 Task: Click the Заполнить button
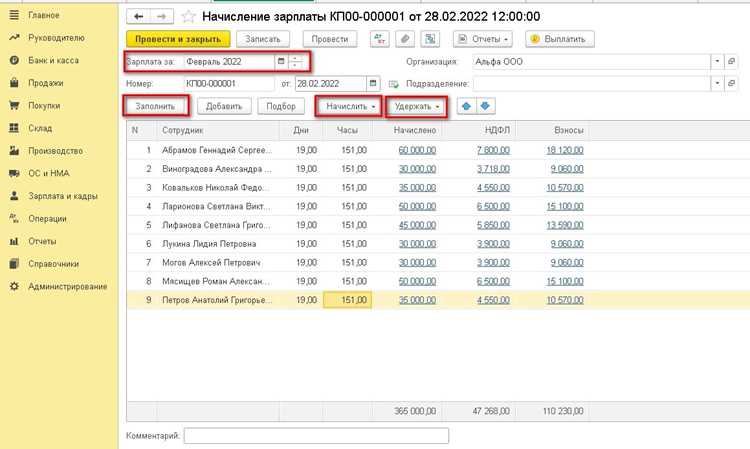[155, 106]
